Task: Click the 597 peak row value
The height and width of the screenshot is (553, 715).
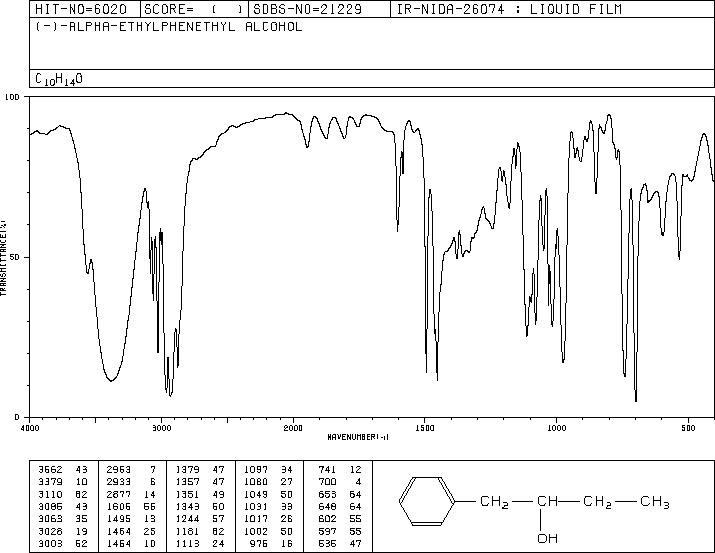Action: click(327, 531)
